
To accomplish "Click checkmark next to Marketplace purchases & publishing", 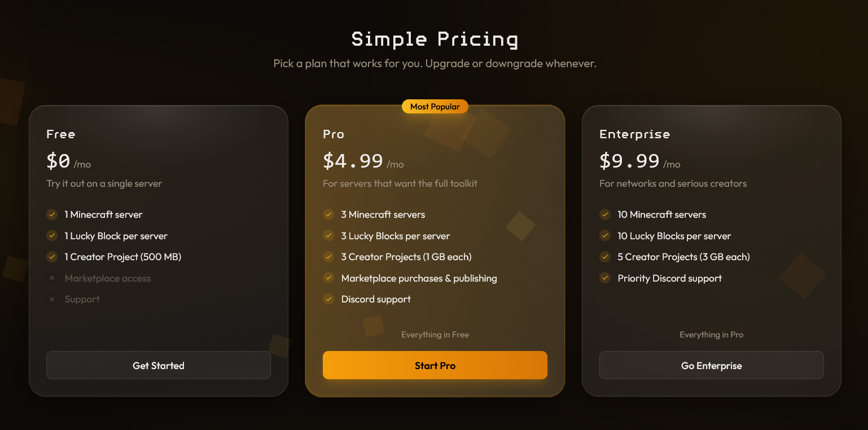I will pos(328,278).
